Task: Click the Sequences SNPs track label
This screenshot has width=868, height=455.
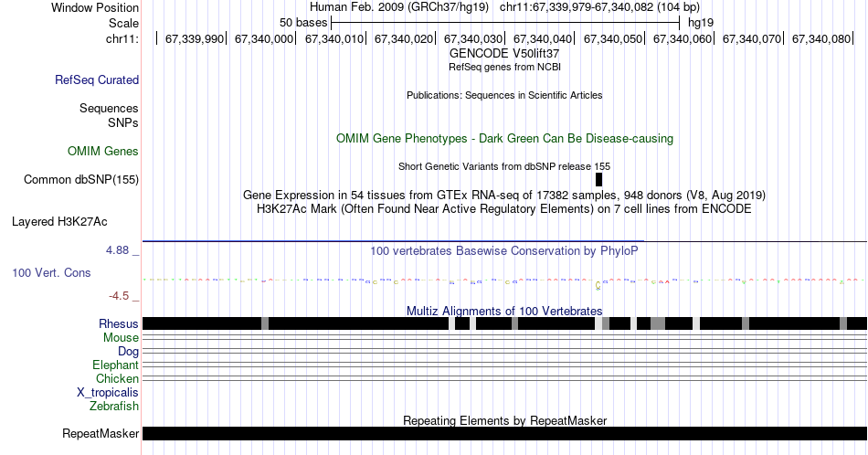Action: [109, 115]
